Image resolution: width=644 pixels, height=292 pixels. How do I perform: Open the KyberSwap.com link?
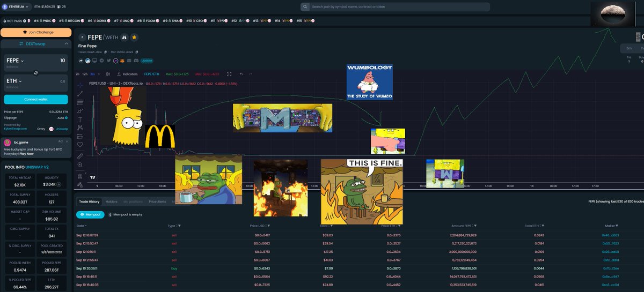click(x=16, y=129)
